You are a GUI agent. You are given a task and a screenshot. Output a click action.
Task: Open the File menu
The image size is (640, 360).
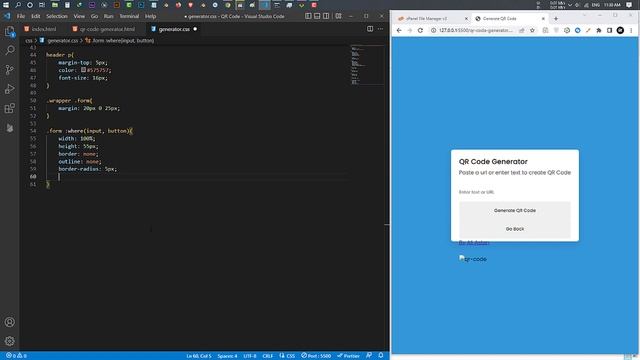tap(21, 16)
